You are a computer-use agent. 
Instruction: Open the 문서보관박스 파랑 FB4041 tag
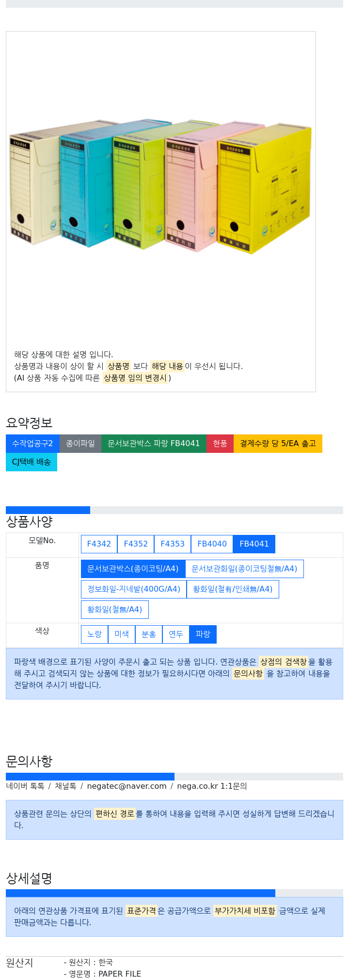[x=154, y=443]
